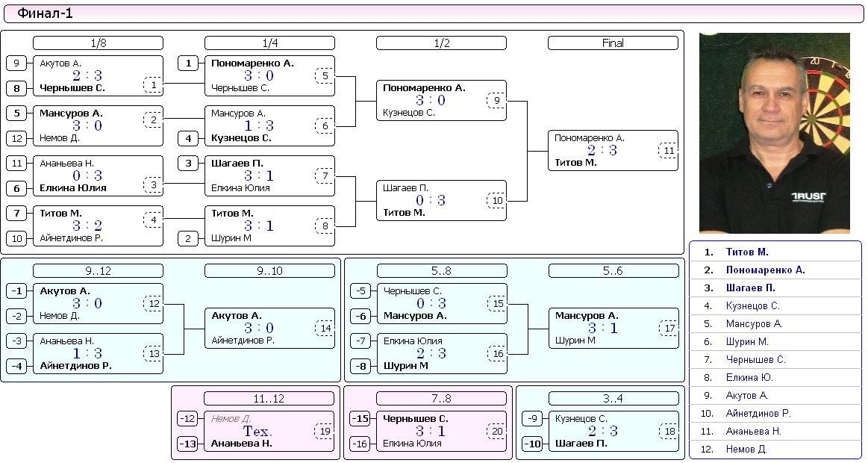Click Мансуров А. 3:1 score in 5..6 match
Screen dimensions: 868x463
coord(603,328)
